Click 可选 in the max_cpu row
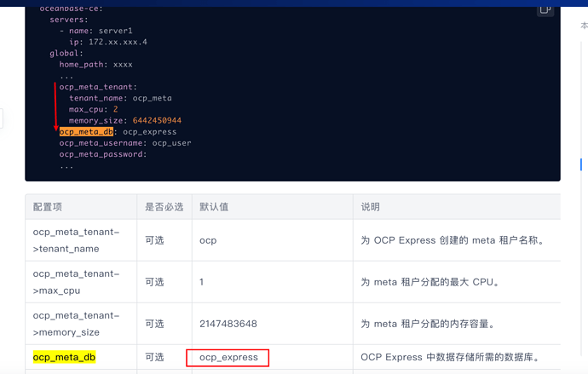 154,282
